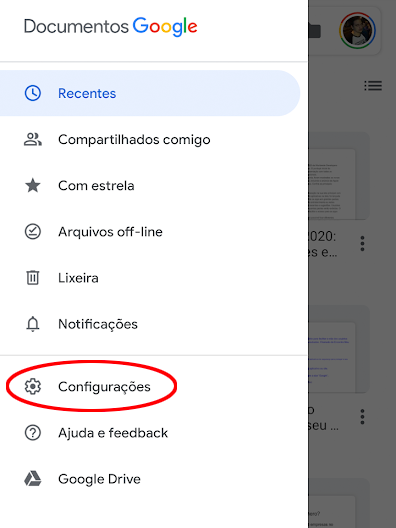This screenshot has width=396, height=528.
Task: Tap the trash bin icon
Action: (x=33, y=278)
